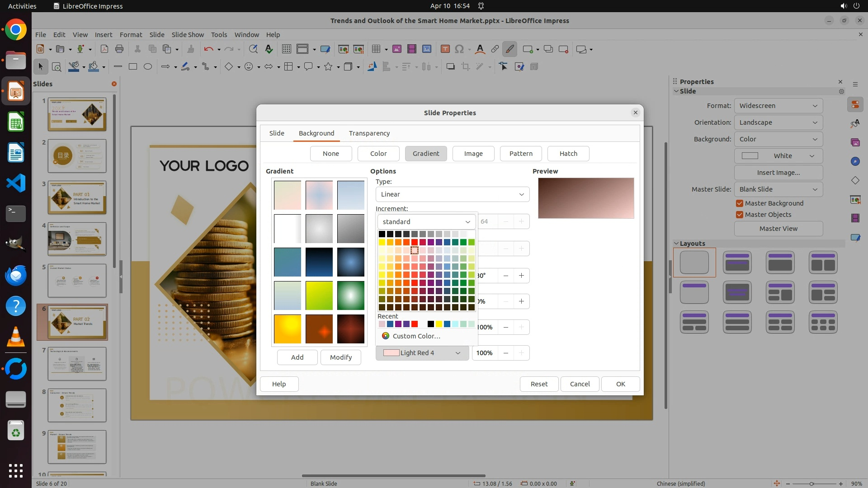This screenshot has width=868, height=488.
Task: Select the Ellipse drawing tool
Action: pyautogui.click(x=147, y=67)
